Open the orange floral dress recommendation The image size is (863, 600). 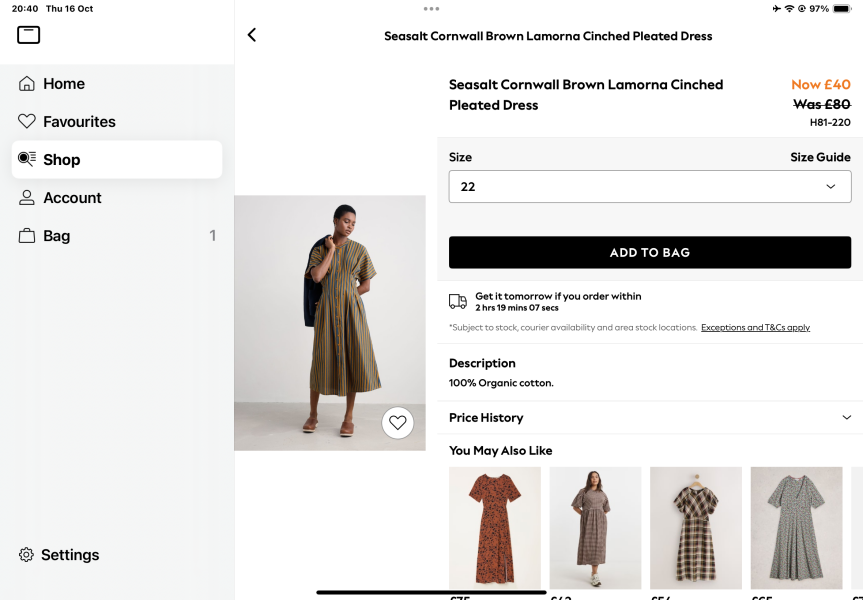click(495, 528)
